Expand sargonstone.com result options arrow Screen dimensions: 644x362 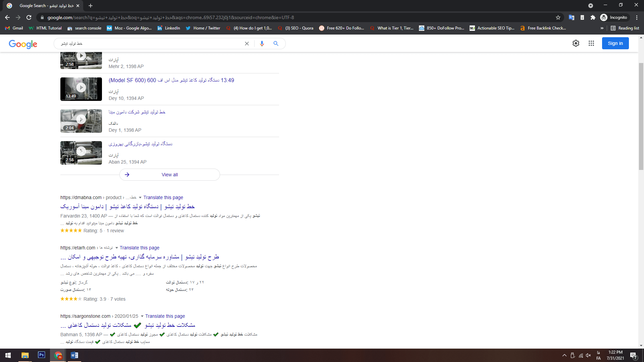[142, 316]
